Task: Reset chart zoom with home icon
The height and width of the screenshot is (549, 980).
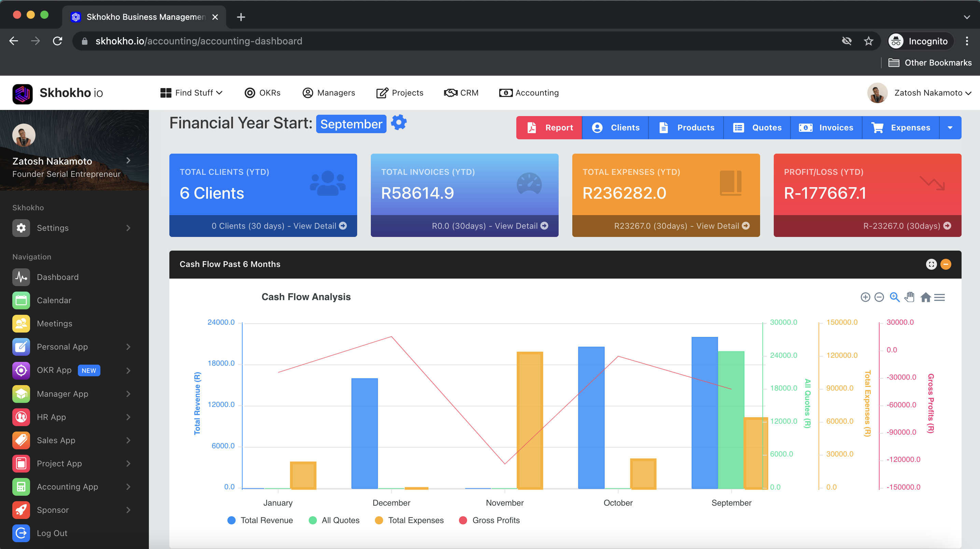Action: click(x=925, y=297)
